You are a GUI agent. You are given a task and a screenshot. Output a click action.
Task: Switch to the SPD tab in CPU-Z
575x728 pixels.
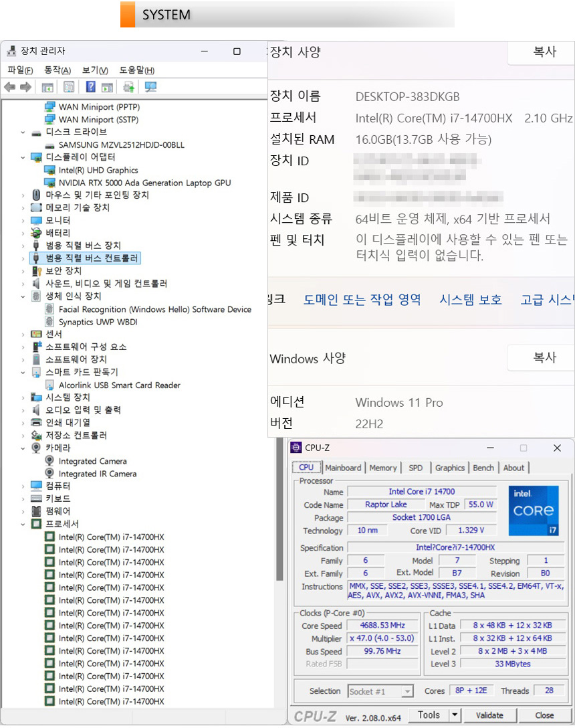click(415, 468)
